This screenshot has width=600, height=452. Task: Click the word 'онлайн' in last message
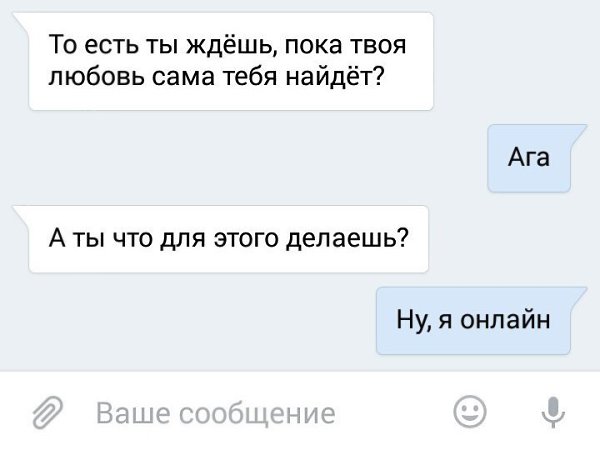[x=505, y=320]
